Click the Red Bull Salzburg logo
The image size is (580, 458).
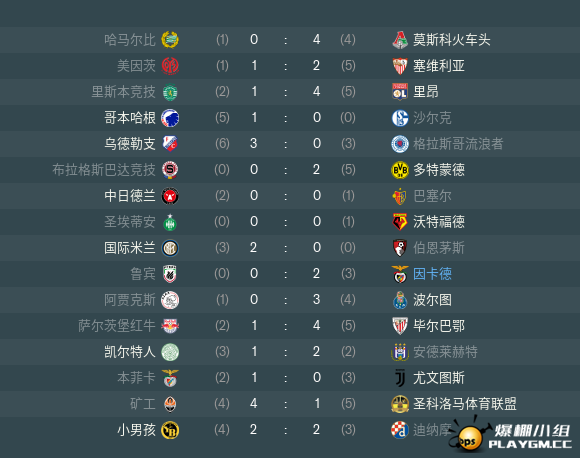click(170, 326)
